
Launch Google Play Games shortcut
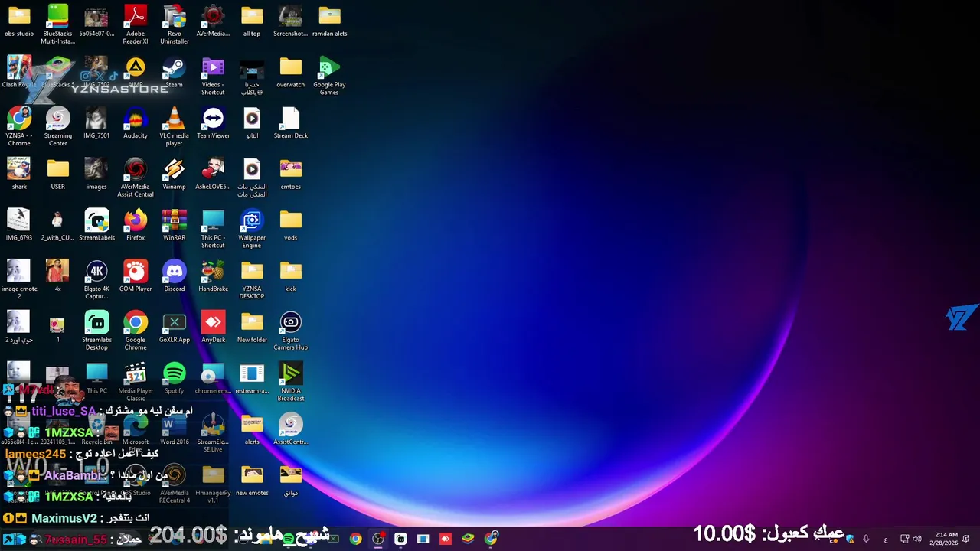click(329, 76)
